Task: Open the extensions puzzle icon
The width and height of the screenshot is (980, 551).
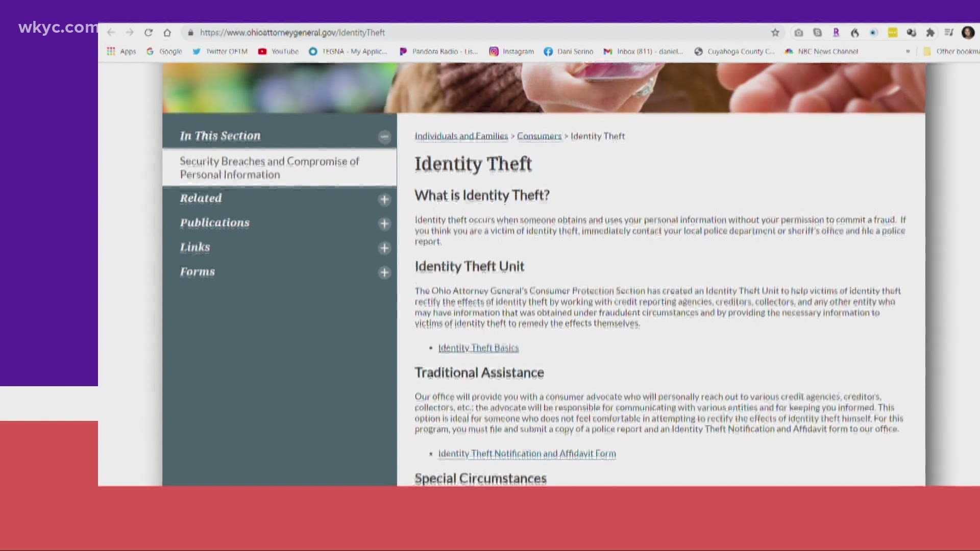Action: click(x=930, y=33)
